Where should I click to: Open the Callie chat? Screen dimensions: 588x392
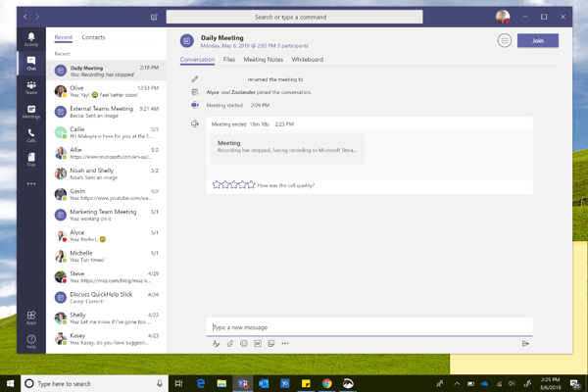pos(107,132)
